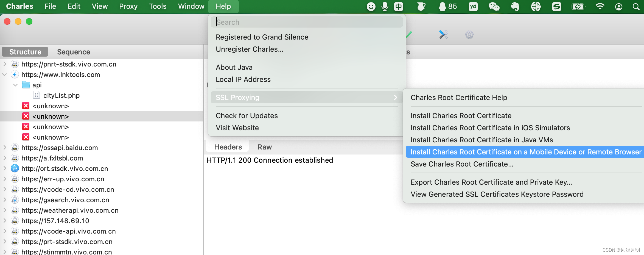Open the settings gear icon in toolbar
The image size is (644, 255).
(469, 35)
